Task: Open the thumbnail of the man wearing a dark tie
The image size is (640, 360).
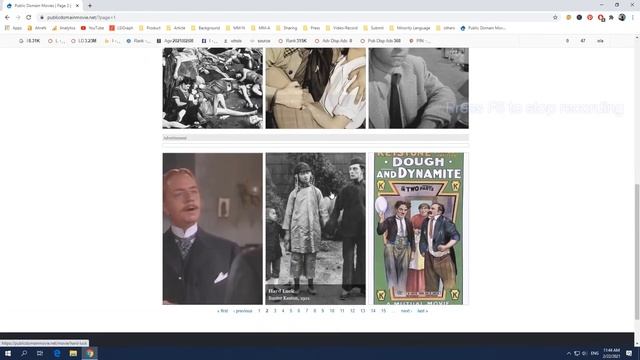Action: click(419, 88)
